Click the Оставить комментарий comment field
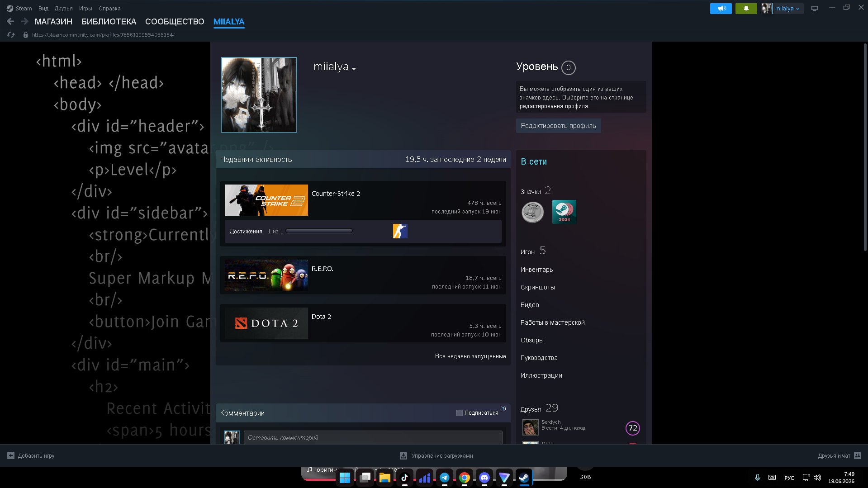868x488 pixels. point(373,437)
